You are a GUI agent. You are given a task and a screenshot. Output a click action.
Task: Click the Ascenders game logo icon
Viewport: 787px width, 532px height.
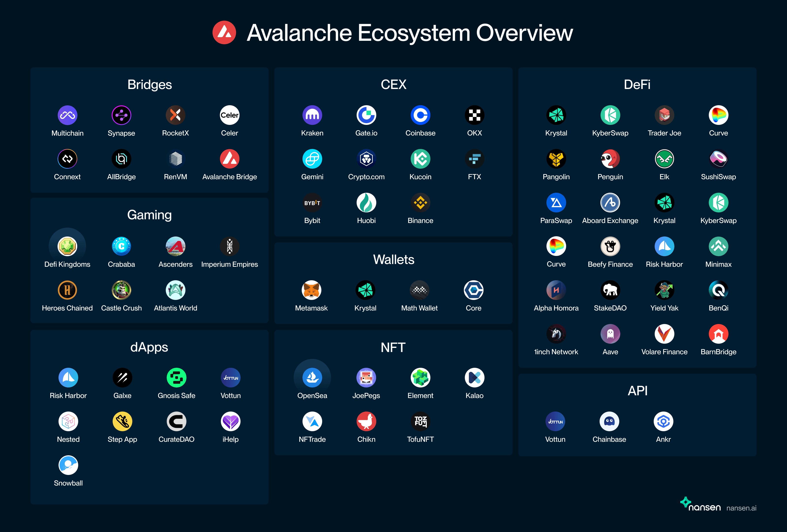[175, 246]
